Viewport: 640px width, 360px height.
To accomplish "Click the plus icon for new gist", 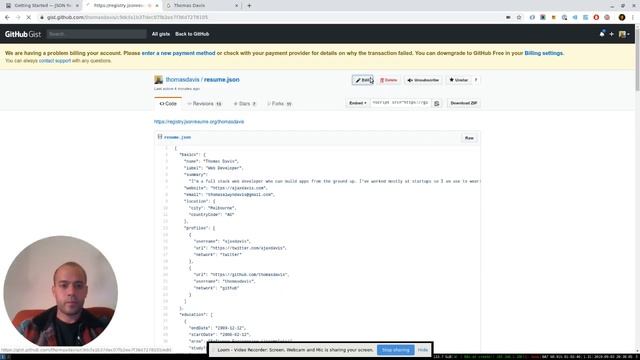I will click(x=611, y=34).
